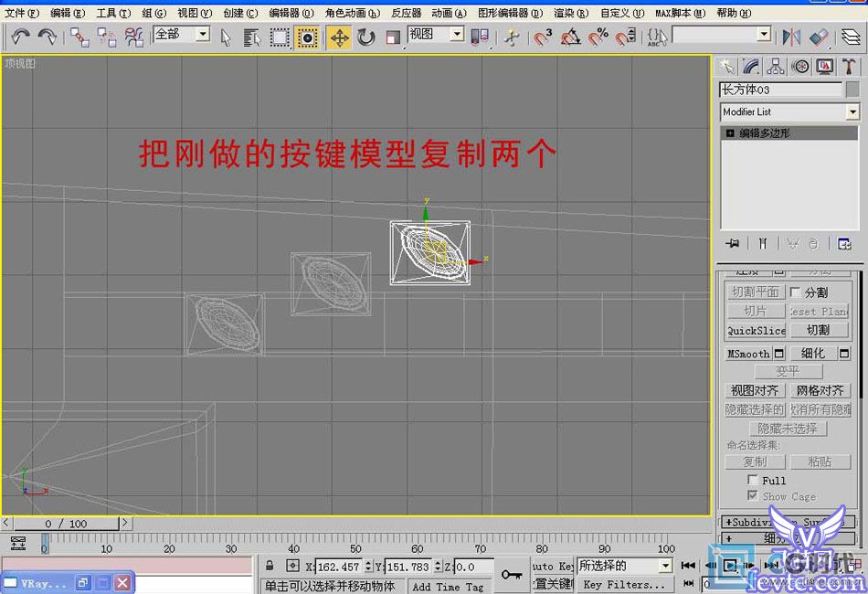Viewport: 868px width, 594px height.
Task: Open the 创建 menu
Action: point(241,13)
